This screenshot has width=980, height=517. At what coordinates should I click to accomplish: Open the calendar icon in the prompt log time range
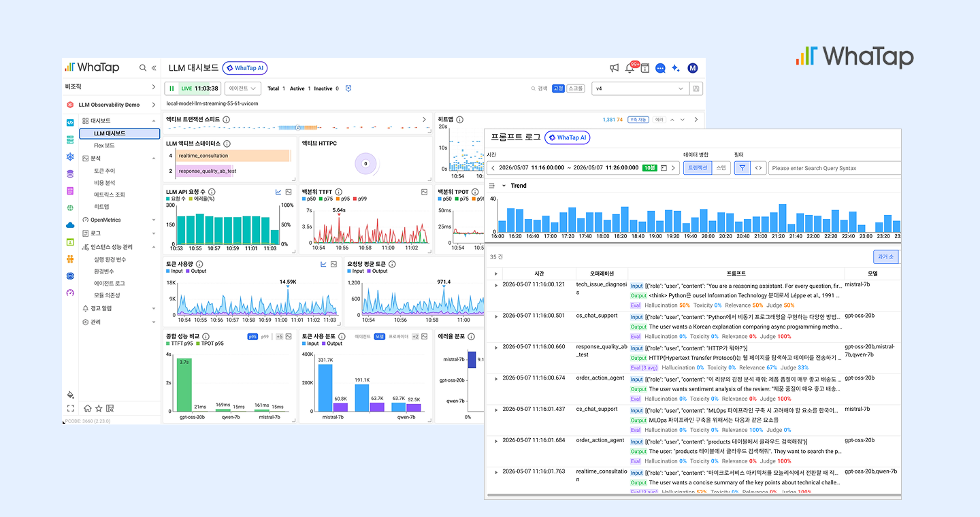[x=664, y=168]
